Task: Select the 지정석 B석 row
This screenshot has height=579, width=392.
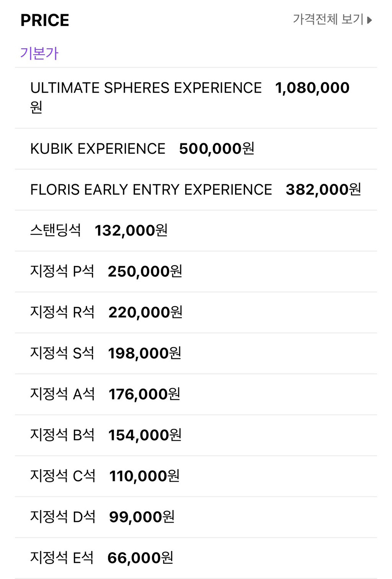Action: click(x=62, y=435)
